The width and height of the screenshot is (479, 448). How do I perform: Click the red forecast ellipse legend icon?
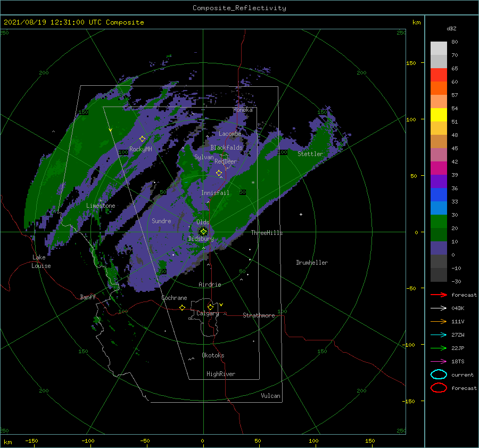click(x=439, y=388)
